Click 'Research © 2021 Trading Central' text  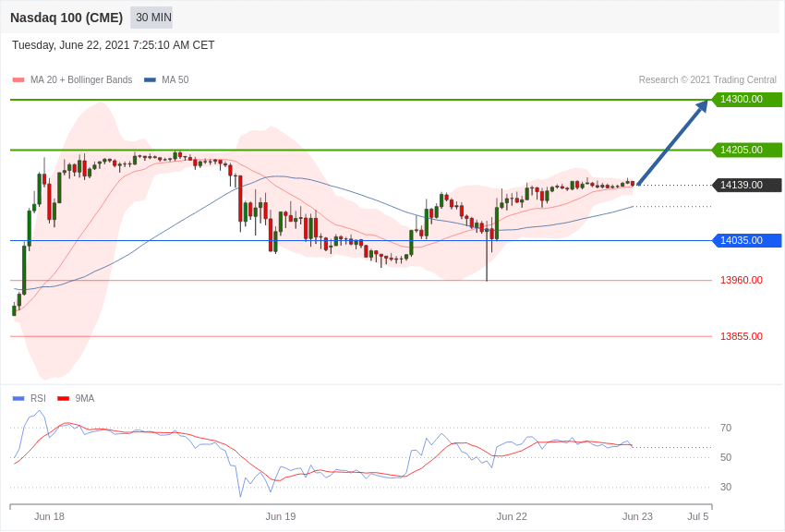(707, 79)
